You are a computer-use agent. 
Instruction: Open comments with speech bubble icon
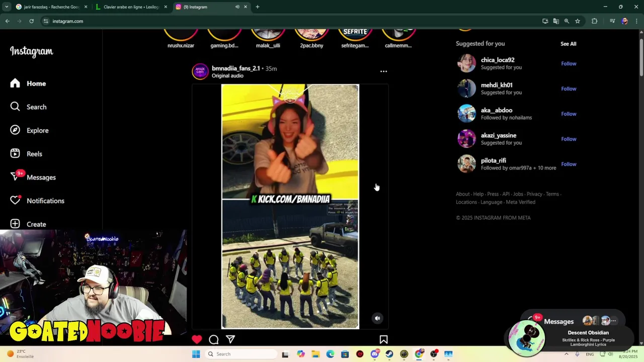click(x=213, y=339)
